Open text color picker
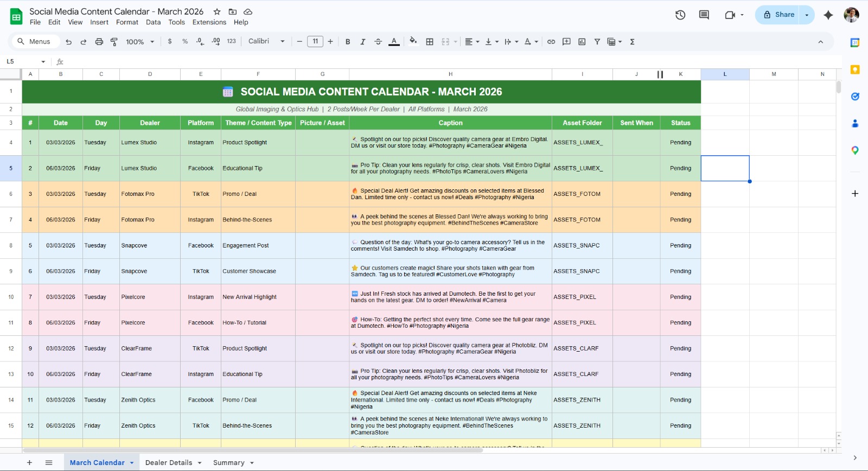This screenshot has width=868, height=471. (394, 42)
